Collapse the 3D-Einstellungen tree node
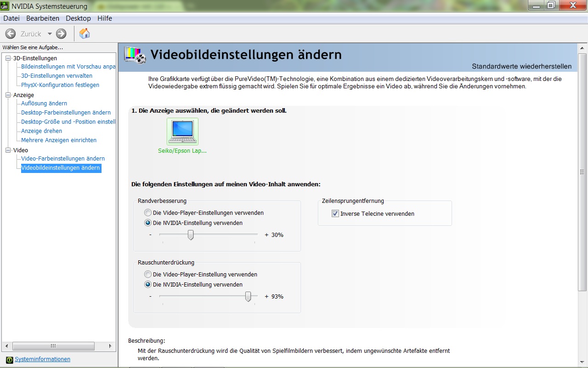The height and width of the screenshot is (368, 588). tap(8, 58)
